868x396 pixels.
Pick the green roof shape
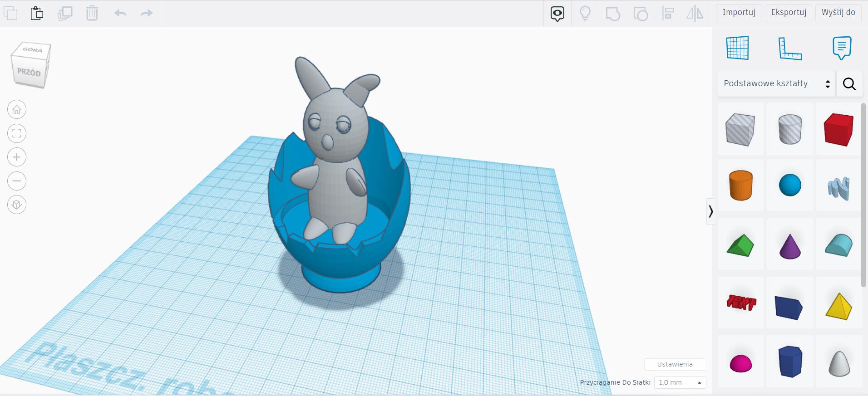point(740,245)
